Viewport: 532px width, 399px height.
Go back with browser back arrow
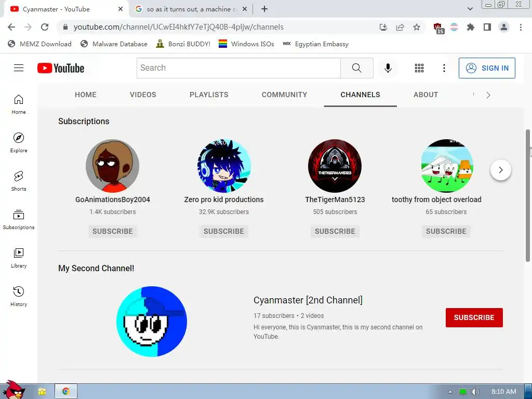click(11, 27)
